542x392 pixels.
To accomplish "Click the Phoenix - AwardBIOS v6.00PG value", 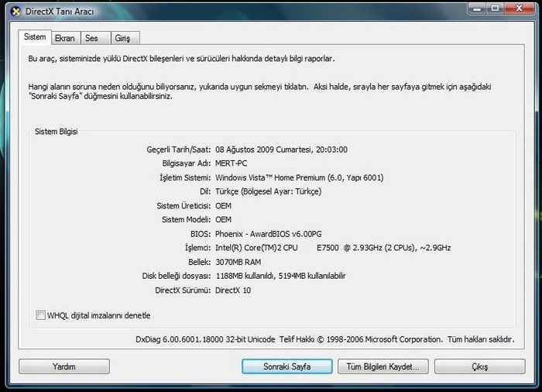I will [x=268, y=234].
